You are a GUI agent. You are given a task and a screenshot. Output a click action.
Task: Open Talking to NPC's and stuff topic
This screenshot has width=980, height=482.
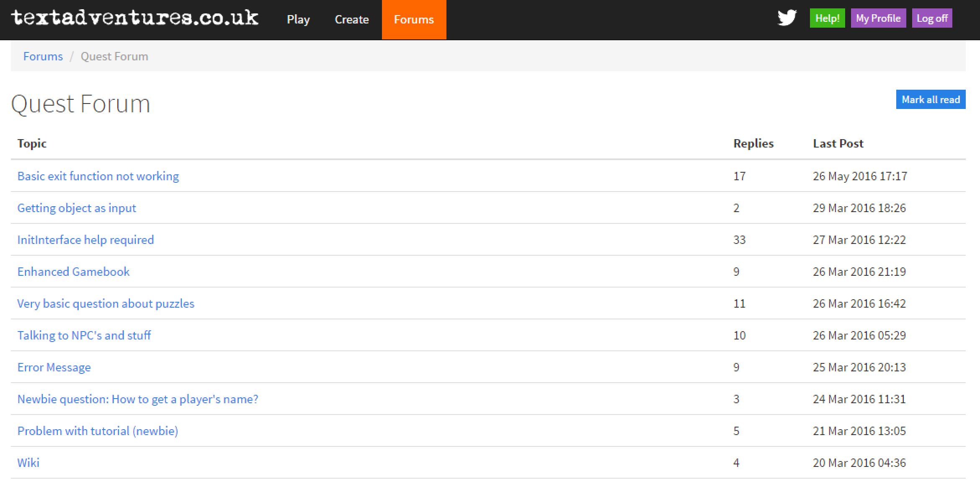click(84, 335)
